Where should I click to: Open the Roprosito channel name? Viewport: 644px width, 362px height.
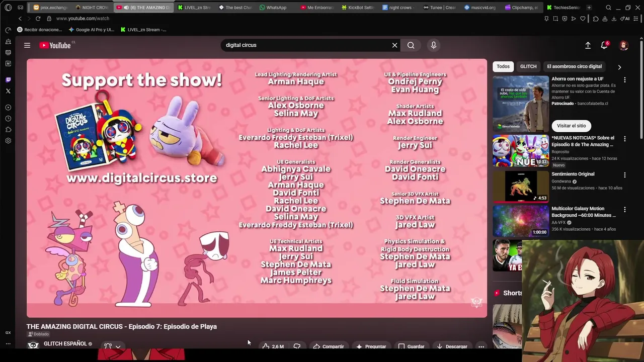coord(560,151)
